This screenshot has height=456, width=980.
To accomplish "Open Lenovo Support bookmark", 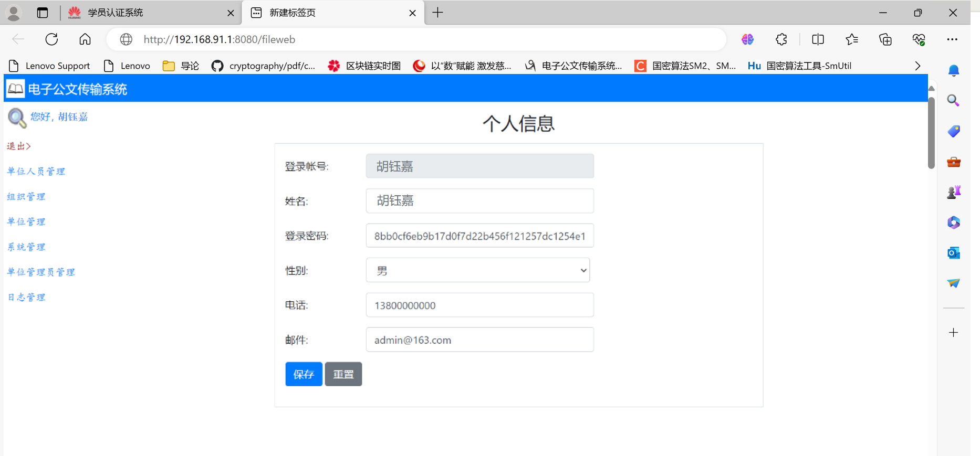I will [x=49, y=66].
